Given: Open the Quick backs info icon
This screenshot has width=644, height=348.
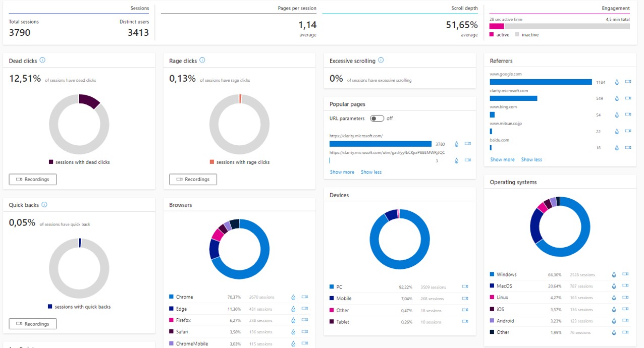Looking at the screenshot, I should [44, 205].
